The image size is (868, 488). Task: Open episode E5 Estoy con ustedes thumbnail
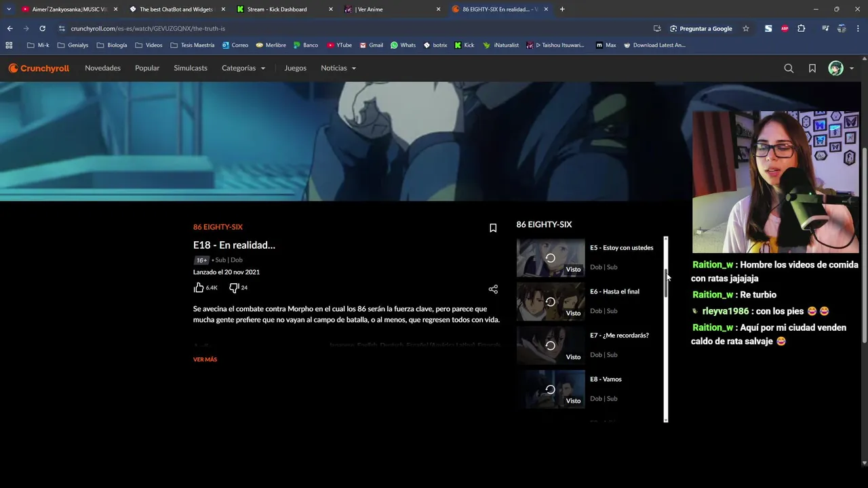(x=551, y=258)
